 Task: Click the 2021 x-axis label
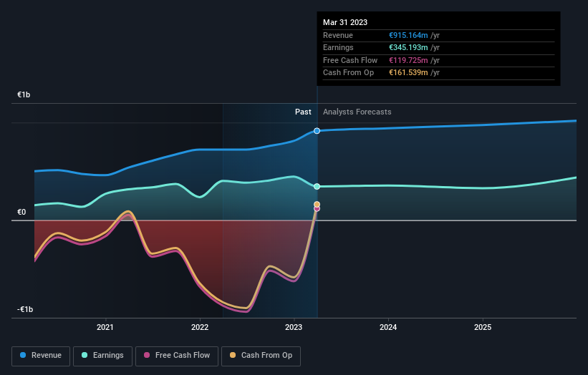click(x=105, y=327)
